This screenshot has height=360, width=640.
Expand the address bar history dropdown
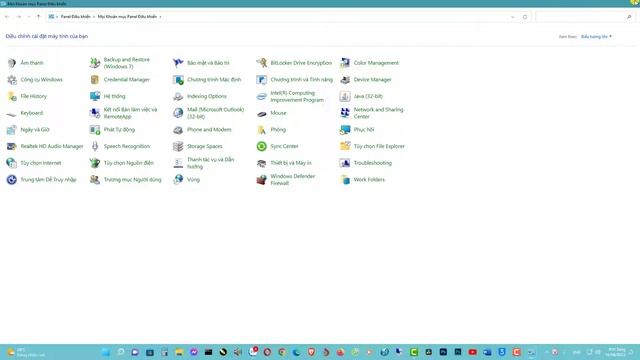(x=513, y=17)
